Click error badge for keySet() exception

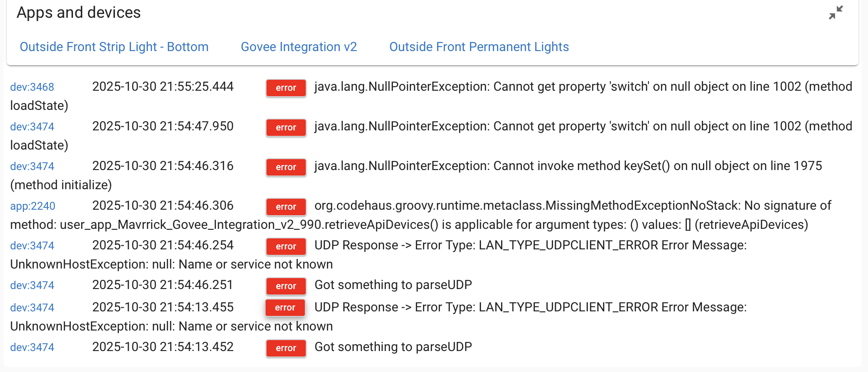tap(286, 167)
